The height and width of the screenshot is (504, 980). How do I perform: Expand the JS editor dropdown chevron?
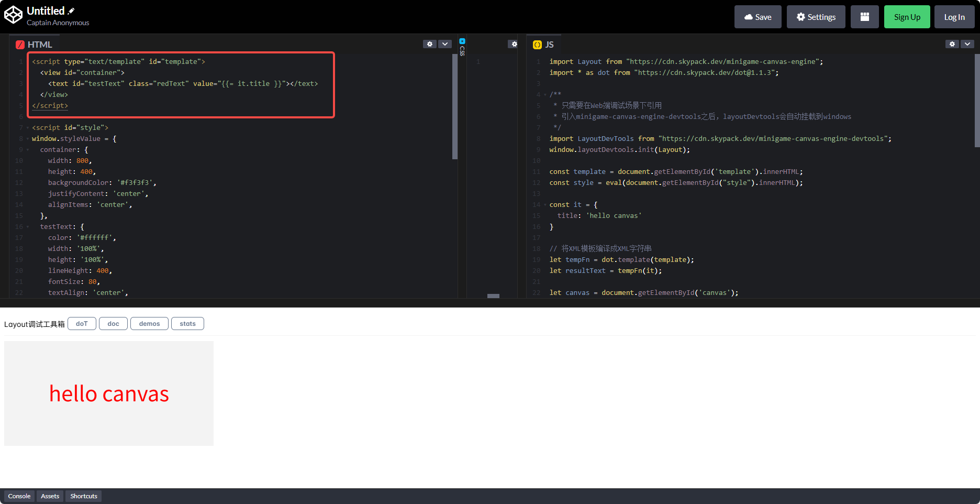[967, 44]
